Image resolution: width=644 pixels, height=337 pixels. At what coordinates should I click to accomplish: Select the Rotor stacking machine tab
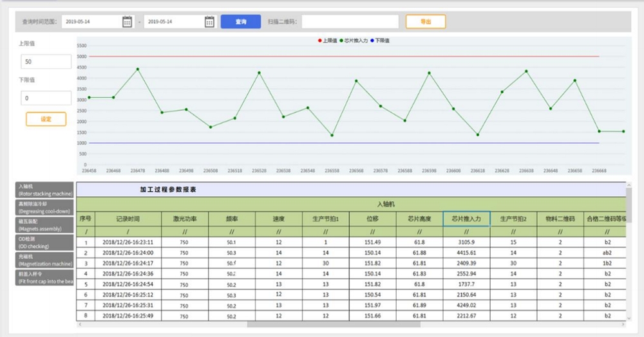coord(44,189)
